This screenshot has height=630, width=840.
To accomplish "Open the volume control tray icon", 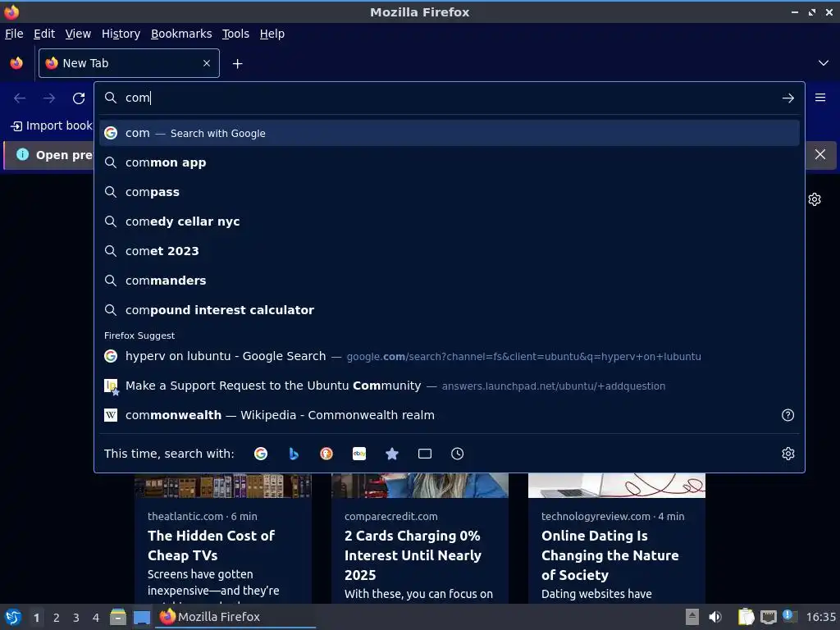I will point(715,617).
